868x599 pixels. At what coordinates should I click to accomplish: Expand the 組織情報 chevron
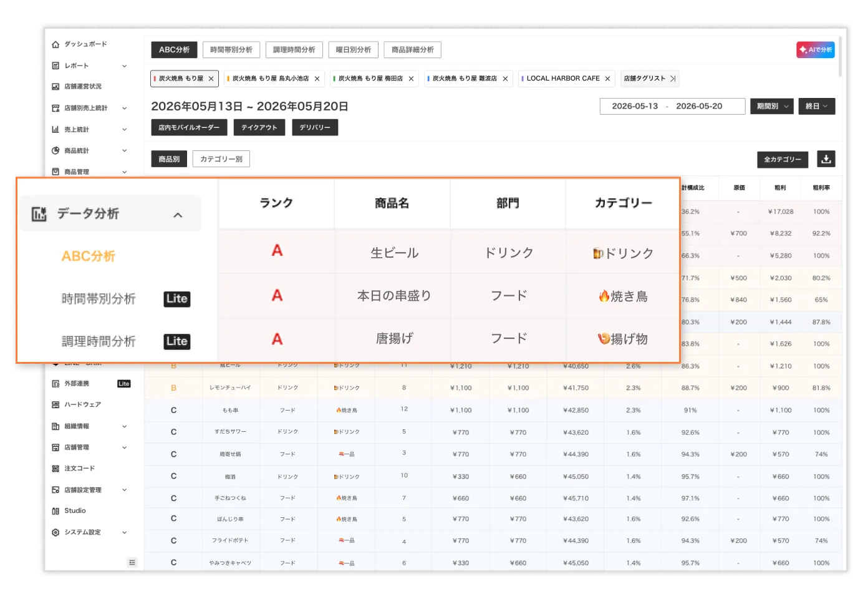click(125, 426)
